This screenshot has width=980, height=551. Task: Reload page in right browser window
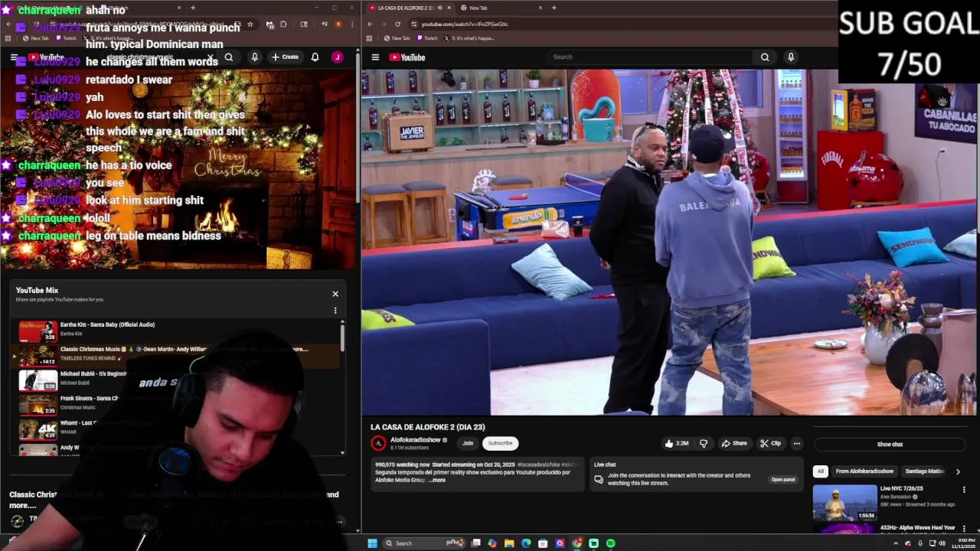click(x=397, y=24)
